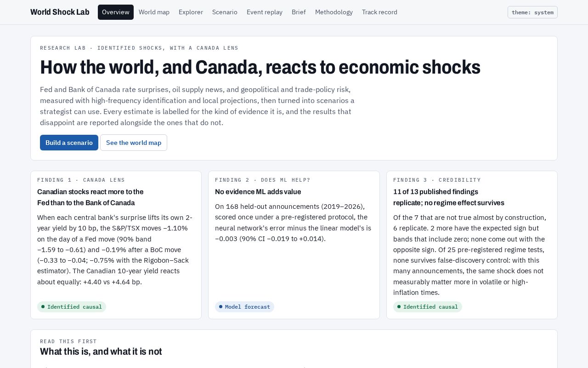Viewport: 588px width, 368px height.
Task: Click the heading 11 of 13 published findings replicate
Action: click(x=449, y=197)
